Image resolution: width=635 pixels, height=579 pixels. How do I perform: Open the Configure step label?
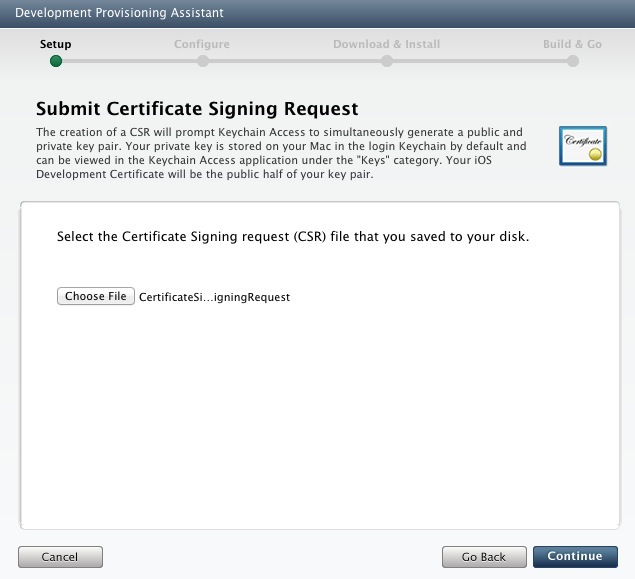(202, 44)
